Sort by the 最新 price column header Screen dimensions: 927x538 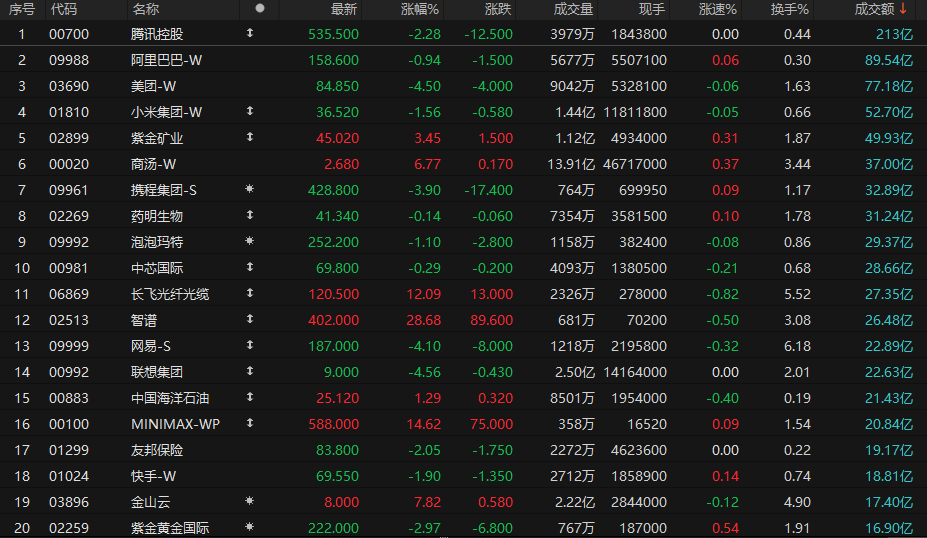tap(344, 9)
